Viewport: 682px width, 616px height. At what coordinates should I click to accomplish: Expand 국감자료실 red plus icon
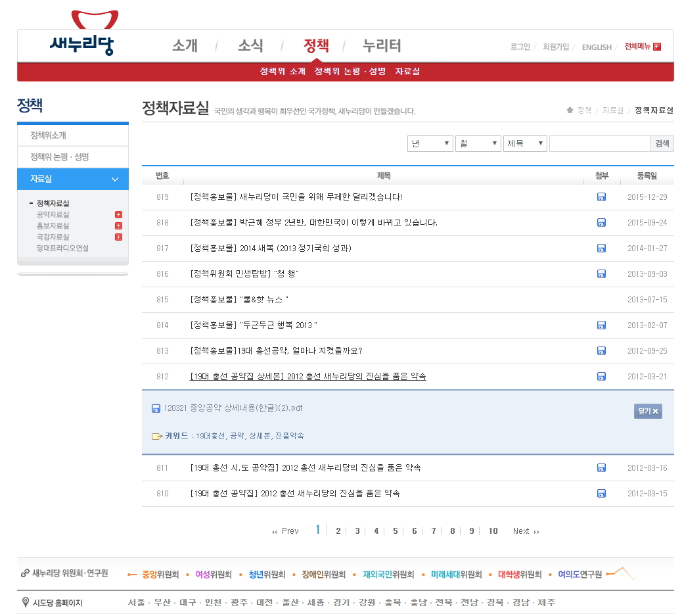(118, 237)
